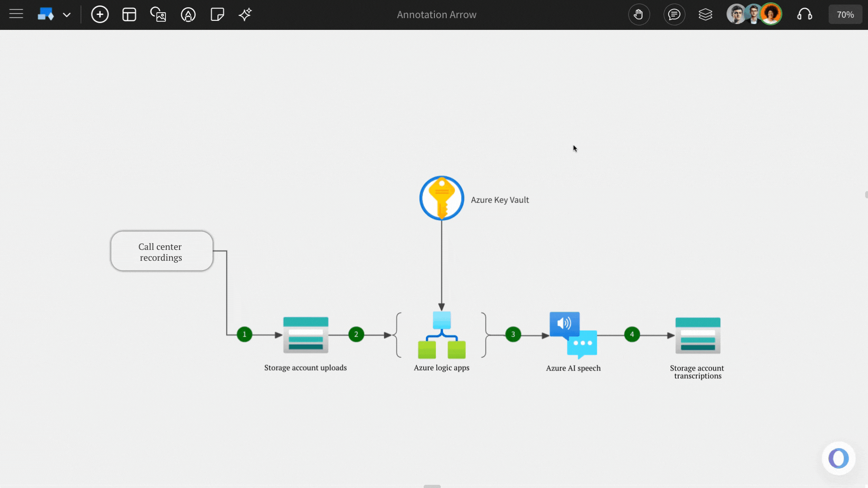Viewport: 868px width, 488px height.
Task: Open the comments chat panel
Action: pos(674,14)
